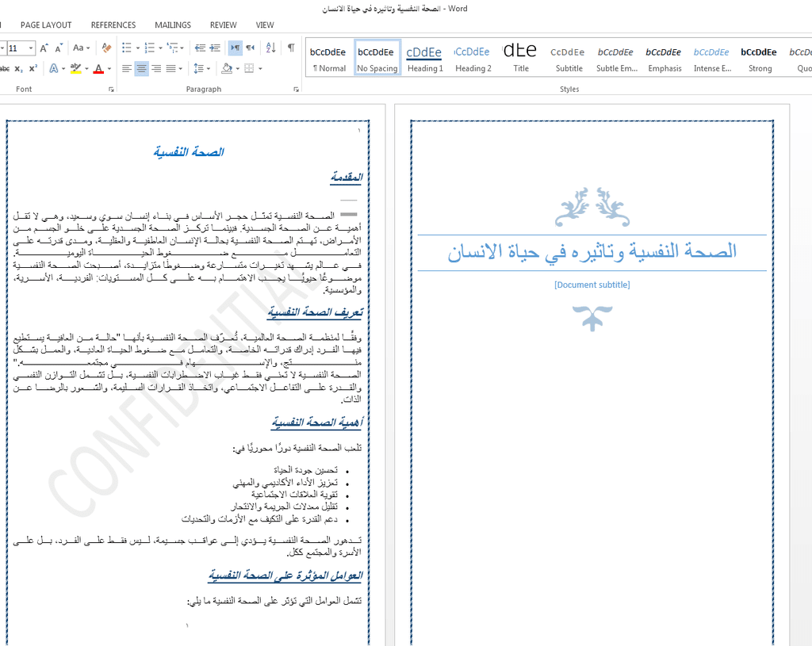Switch to the REVIEW tab
Image resolution: width=812 pixels, height=646 pixels.
tap(223, 25)
